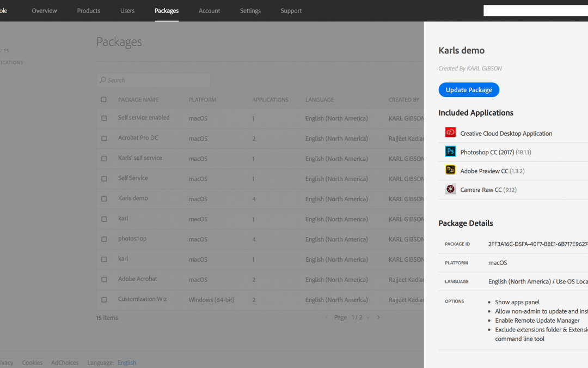This screenshot has height=368, width=588.
Task: Click 'Show apps panel' option text
Action: tap(517, 302)
